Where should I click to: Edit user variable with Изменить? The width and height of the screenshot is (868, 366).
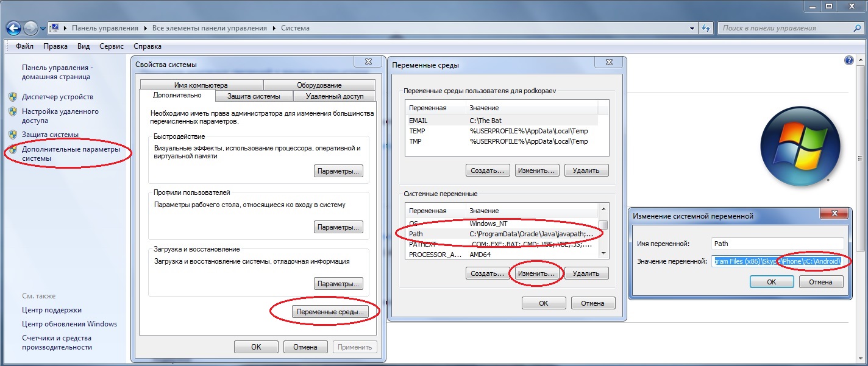537,171
